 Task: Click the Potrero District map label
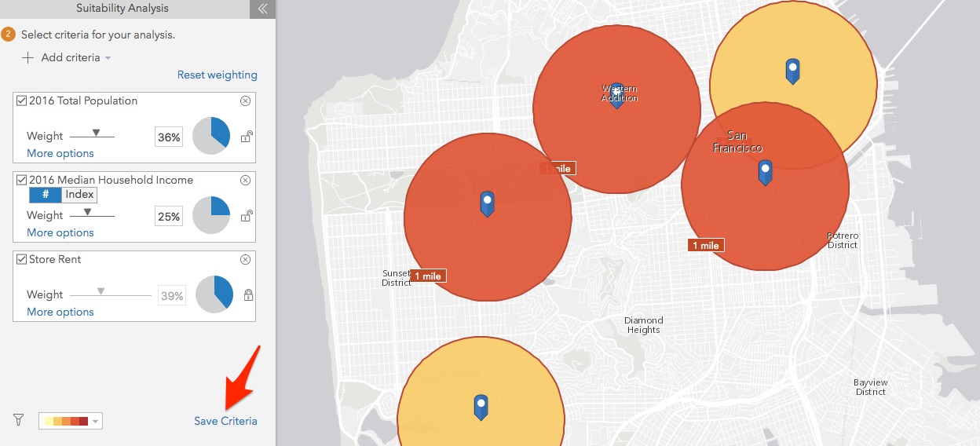point(843,240)
